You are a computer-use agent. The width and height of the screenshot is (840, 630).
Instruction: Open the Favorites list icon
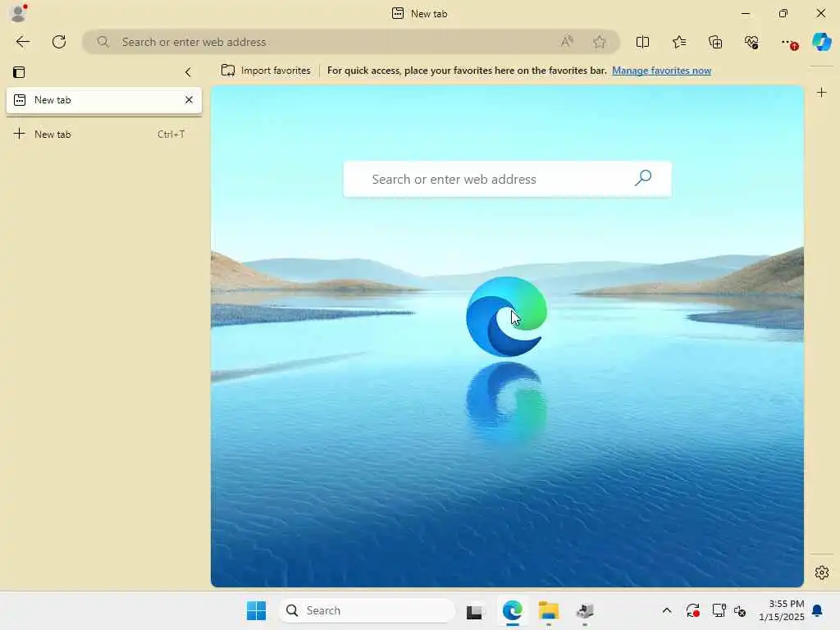(678, 42)
